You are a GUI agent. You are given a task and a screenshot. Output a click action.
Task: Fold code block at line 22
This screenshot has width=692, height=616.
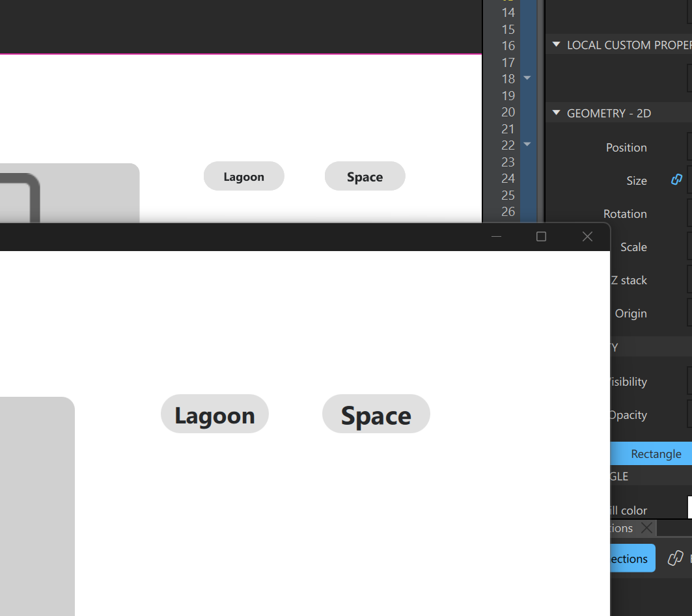pyautogui.click(x=527, y=144)
